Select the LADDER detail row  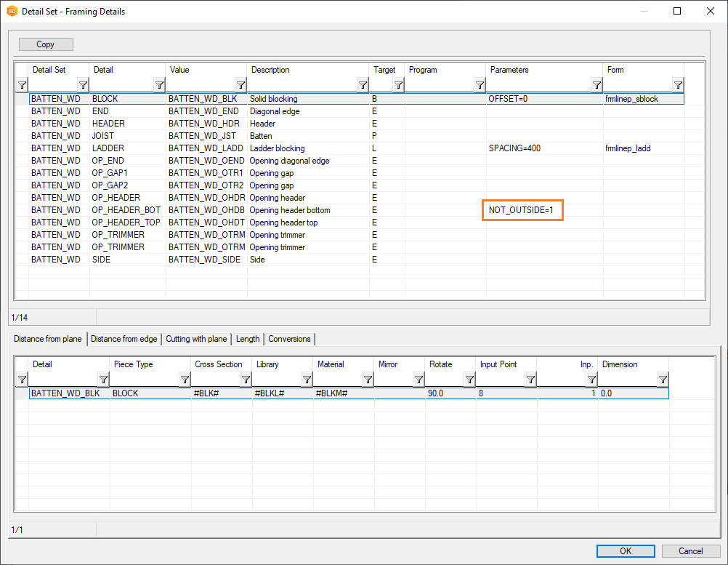(108, 148)
